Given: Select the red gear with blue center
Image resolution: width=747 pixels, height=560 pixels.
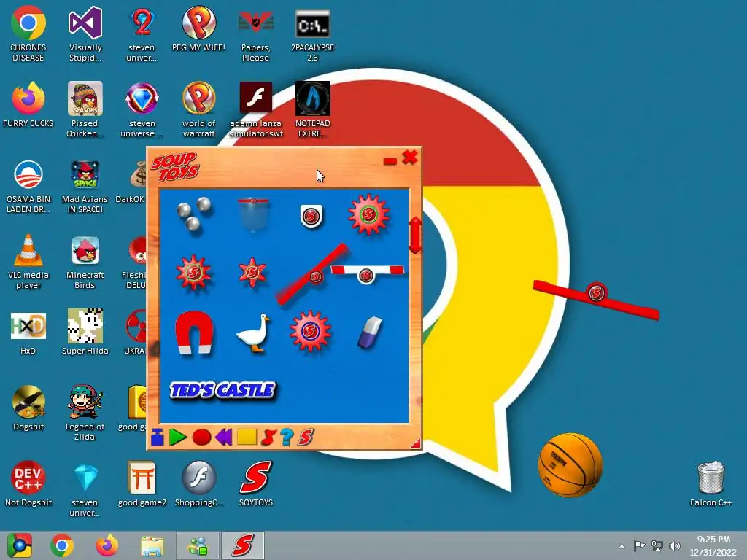Looking at the screenshot, I should pyautogui.click(x=310, y=331).
